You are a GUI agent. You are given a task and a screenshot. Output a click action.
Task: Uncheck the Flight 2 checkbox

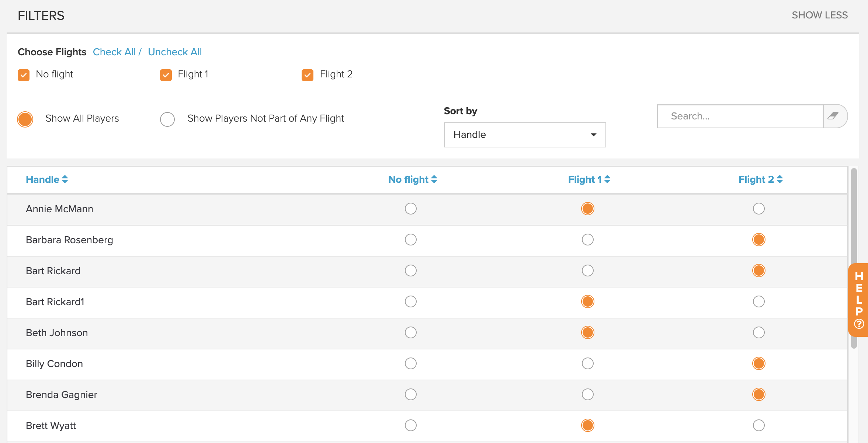coord(308,75)
